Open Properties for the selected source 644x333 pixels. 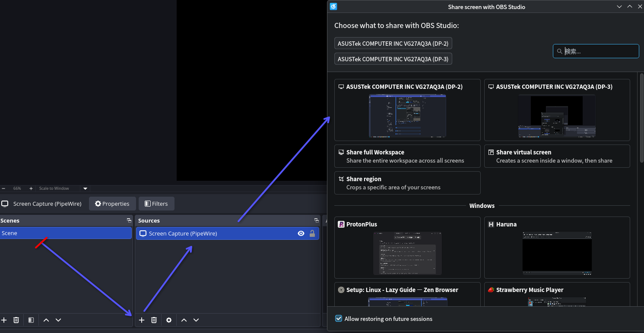click(x=112, y=204)
